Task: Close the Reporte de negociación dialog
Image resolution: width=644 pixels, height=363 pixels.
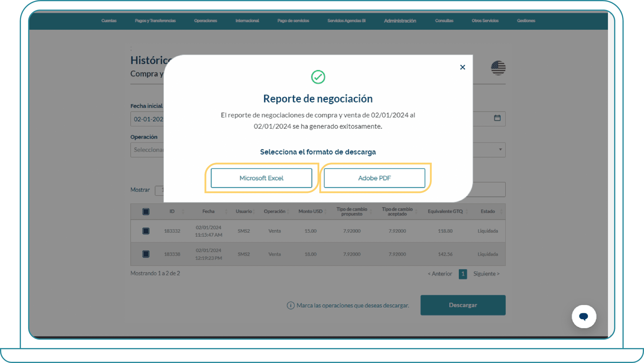Action: [462, 67]
